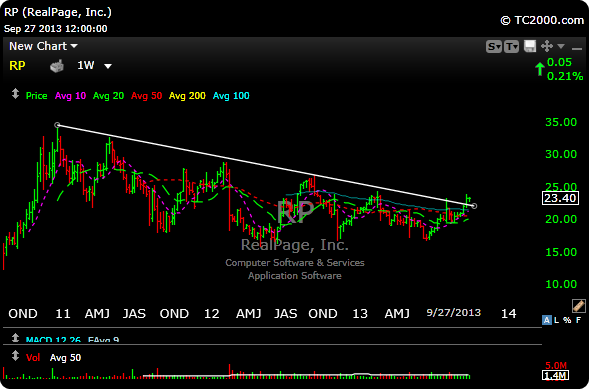Click the yellow Avg 200 legend label
The height and width of the screenshot is (389, 589).
point(187,96)
